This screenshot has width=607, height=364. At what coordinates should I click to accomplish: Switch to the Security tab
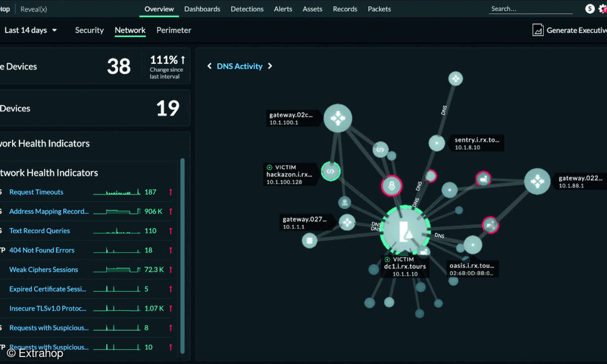(90, 30)
